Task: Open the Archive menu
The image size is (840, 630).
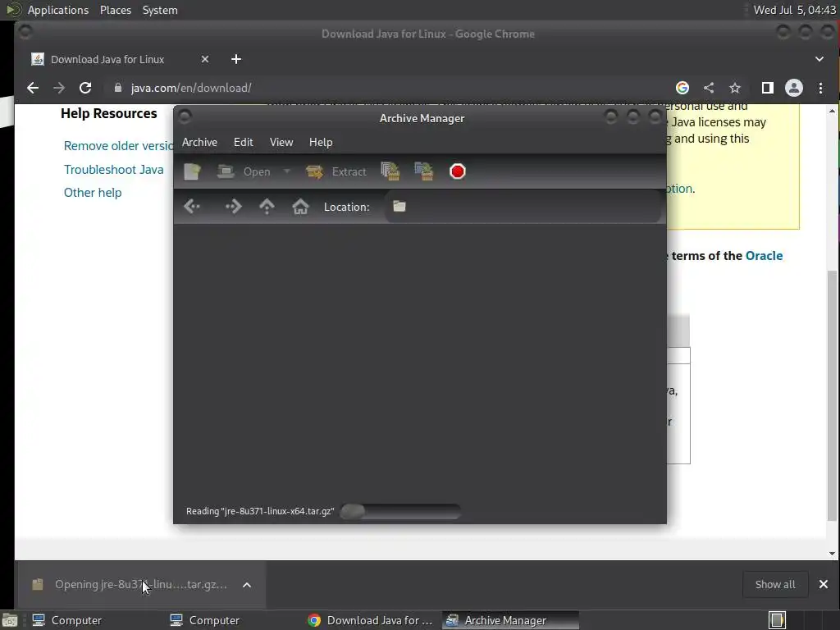Action: point(200,142)
